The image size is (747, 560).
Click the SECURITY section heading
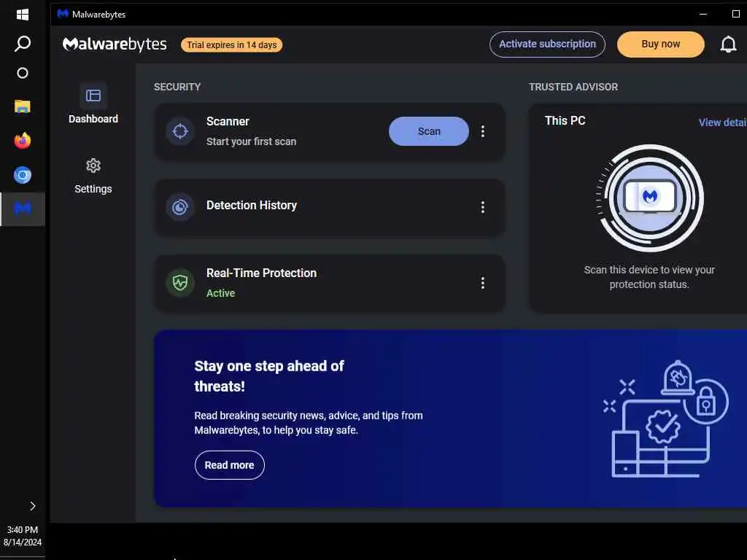(177, 87)
